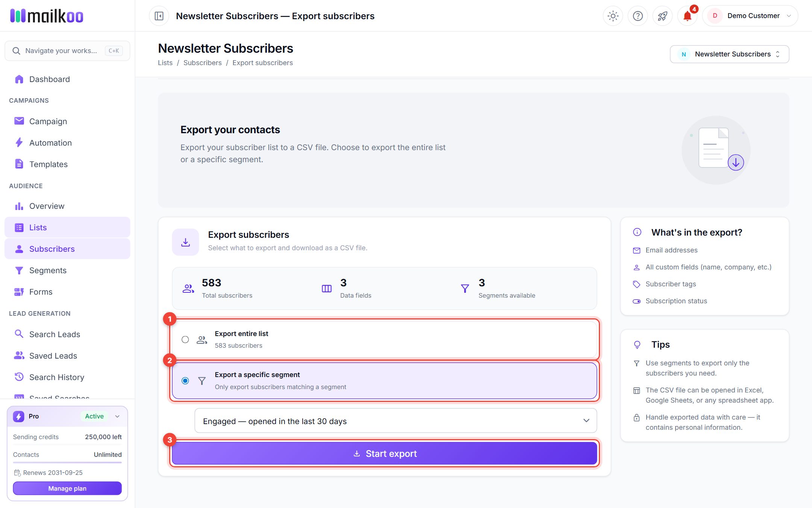Expand the Pro plan Active chevron
The width and height of the screenshot is (812, 508).
point(117,416)
